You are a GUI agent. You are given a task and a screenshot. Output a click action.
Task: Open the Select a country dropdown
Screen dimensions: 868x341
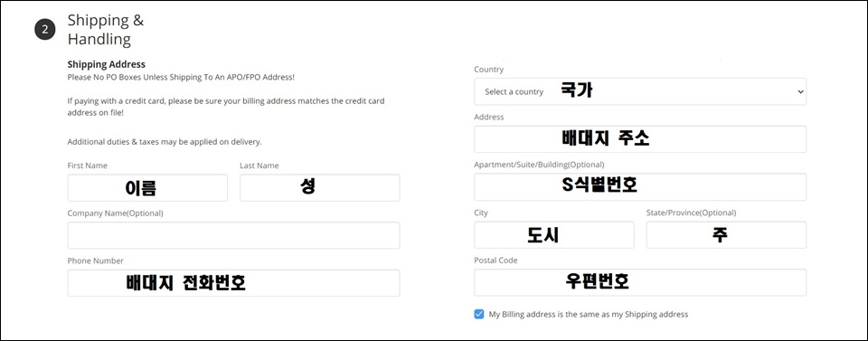[x=640, y=91]
